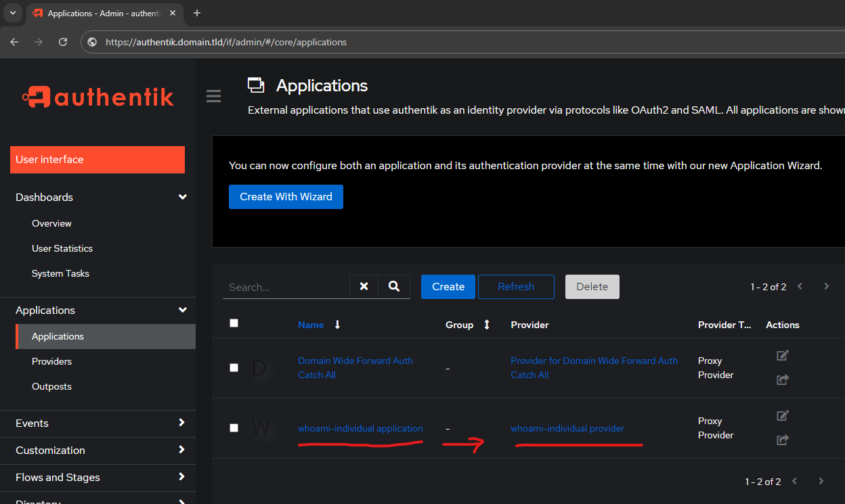
Task: Open whoami-individual application link
Action: [x=360, y=428]
